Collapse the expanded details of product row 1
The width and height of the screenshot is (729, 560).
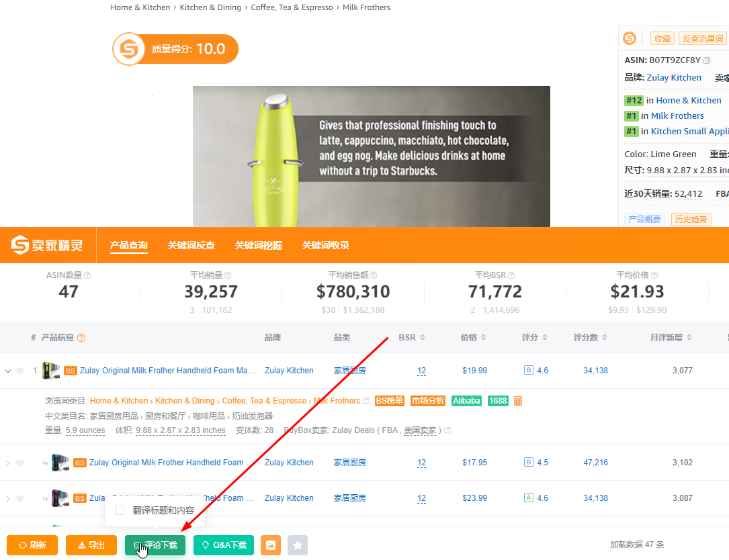pyautogui.click(x=8, y=371)
